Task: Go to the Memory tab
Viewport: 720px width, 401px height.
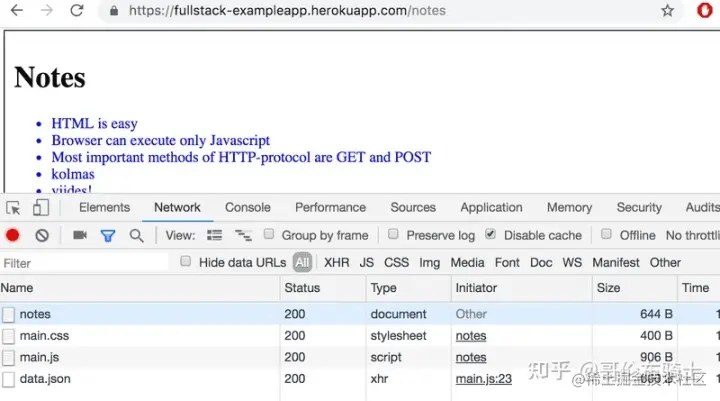Action: (569, 208)
